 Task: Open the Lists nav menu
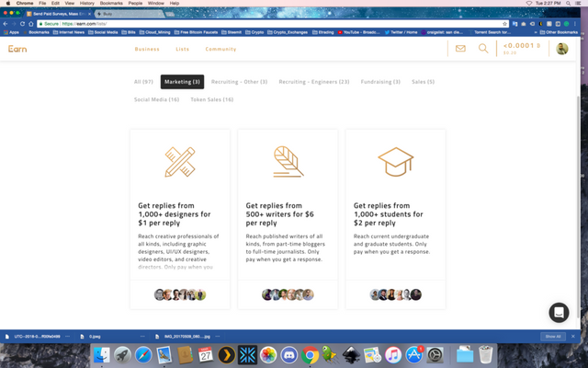(x=183, y=49)
